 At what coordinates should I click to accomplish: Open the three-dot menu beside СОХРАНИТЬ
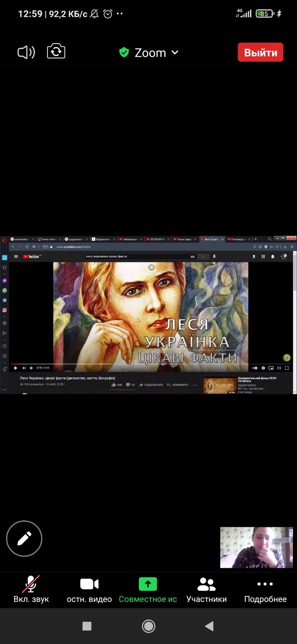click(195, 385)
